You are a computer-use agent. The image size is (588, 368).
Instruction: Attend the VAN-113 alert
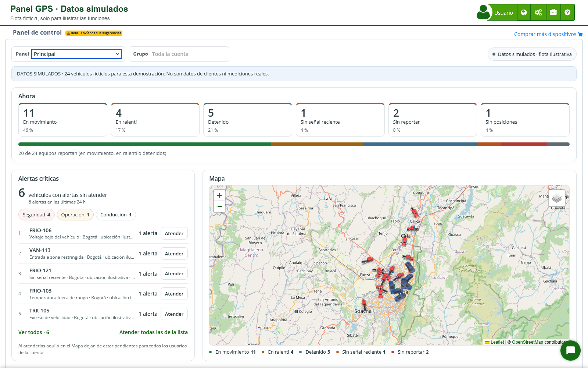[174, 254]
